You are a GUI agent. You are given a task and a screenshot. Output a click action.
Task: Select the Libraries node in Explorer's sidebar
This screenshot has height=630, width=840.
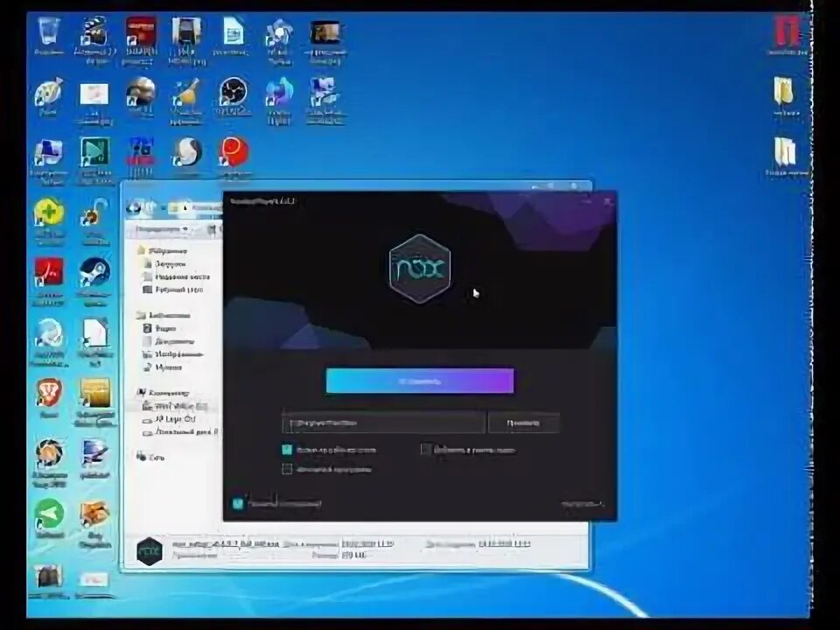[x=164, y=315]
